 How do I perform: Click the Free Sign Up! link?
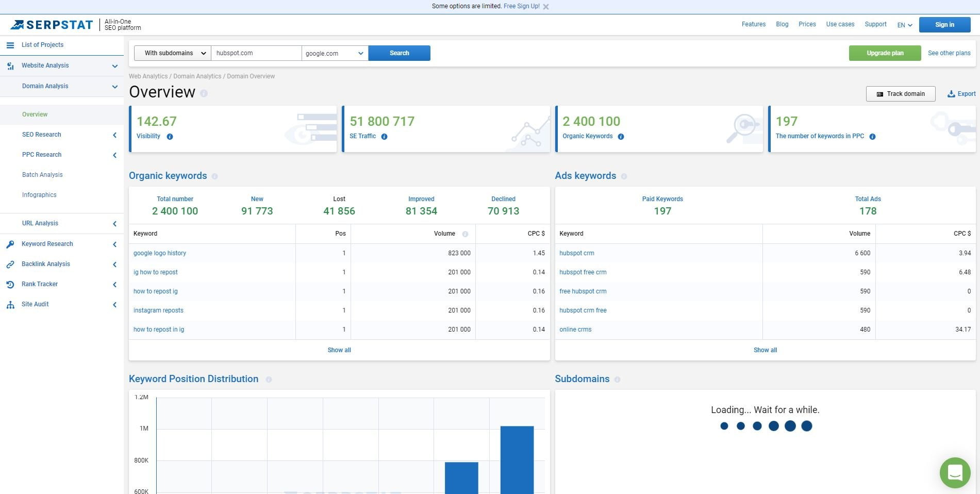coord(521,6)
